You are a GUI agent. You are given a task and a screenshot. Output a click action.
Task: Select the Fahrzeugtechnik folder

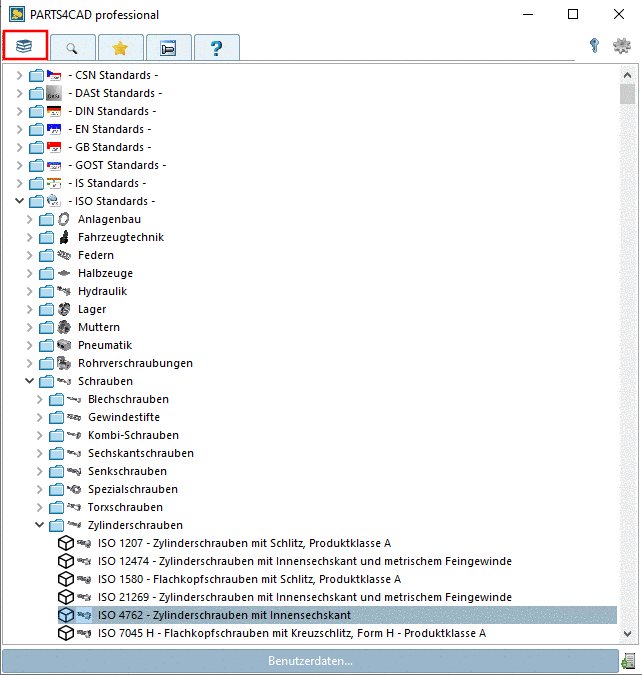pyautogui.click(x=121, y=237)
